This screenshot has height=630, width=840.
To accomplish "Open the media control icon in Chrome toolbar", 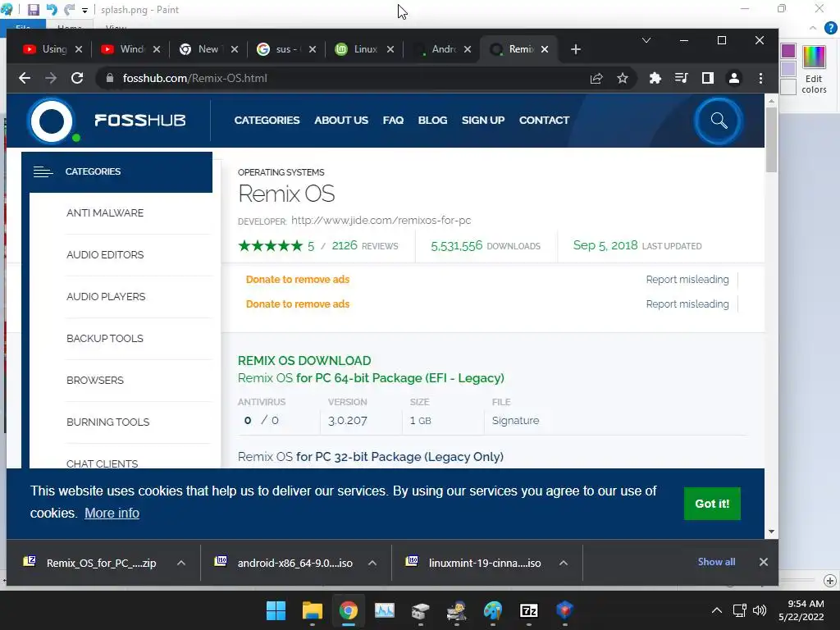I will tap(681, 78).
